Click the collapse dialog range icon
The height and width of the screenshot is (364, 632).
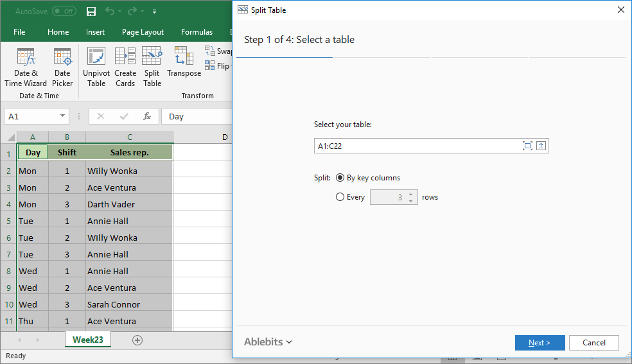click(541, 146)
